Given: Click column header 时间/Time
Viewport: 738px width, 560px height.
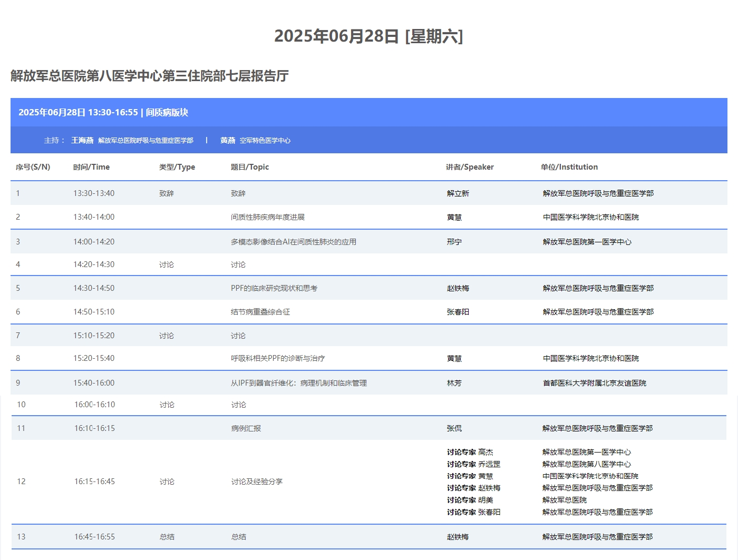Looking at the screenshot, I should (x=92, y=167).
